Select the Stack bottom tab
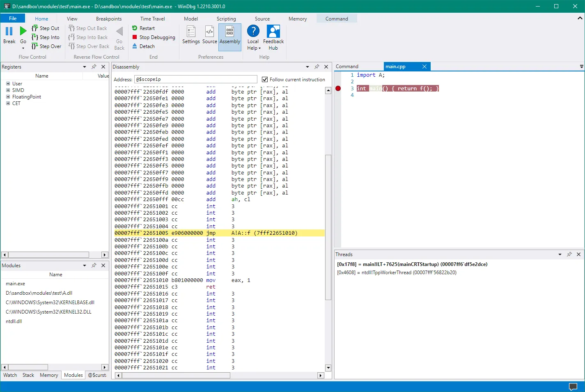585x392 pixels. [28, 375]
